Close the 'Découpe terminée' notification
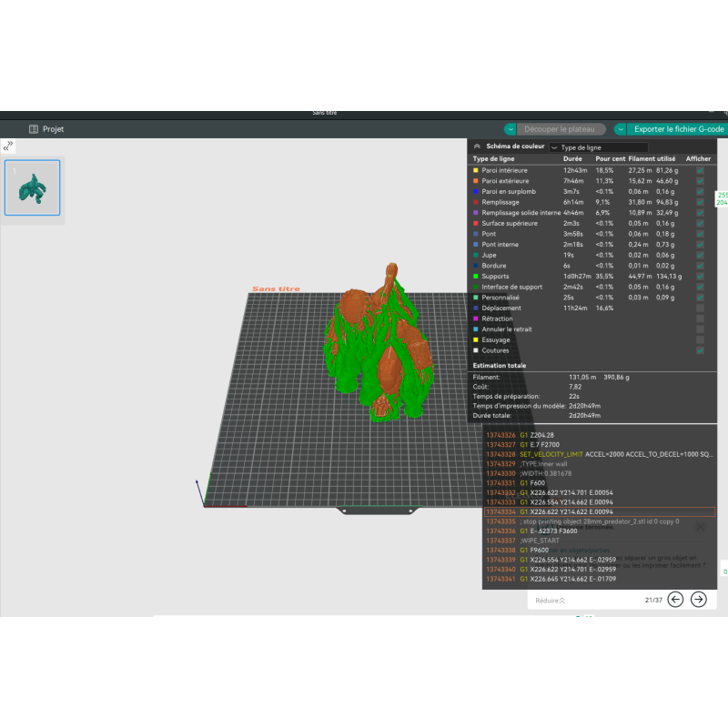 [x=700, y=526]
